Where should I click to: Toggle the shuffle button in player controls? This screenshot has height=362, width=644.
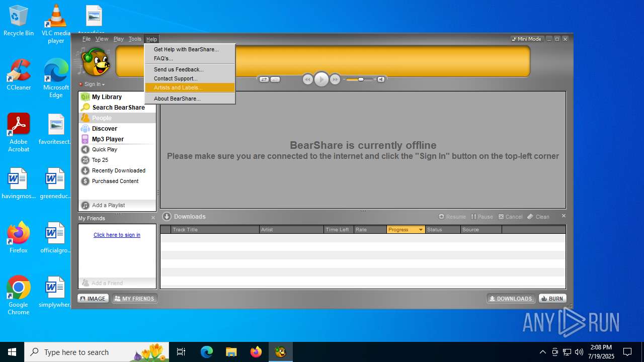point(264,79)
